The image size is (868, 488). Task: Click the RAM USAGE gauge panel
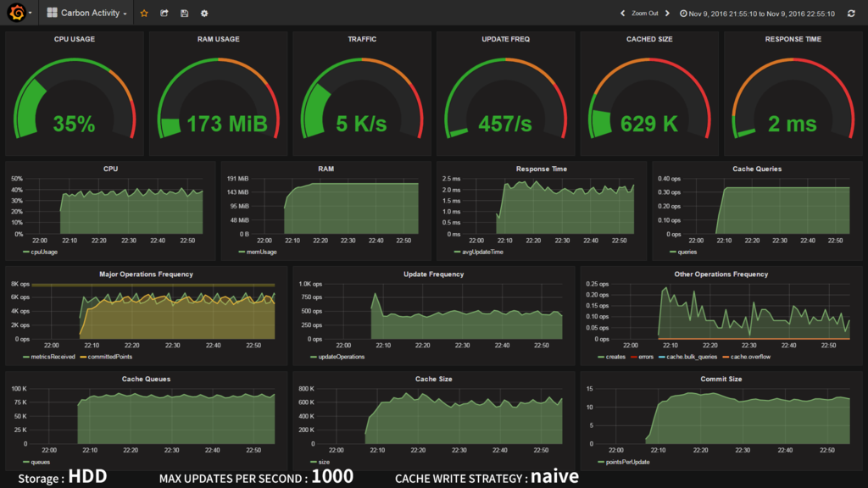(218, 93)
